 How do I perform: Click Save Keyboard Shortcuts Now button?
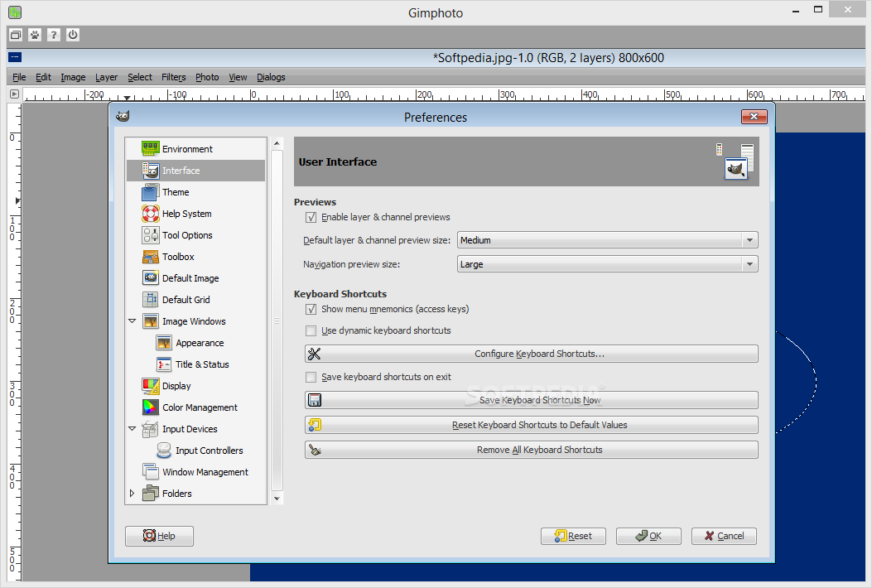tap(531, 400)
